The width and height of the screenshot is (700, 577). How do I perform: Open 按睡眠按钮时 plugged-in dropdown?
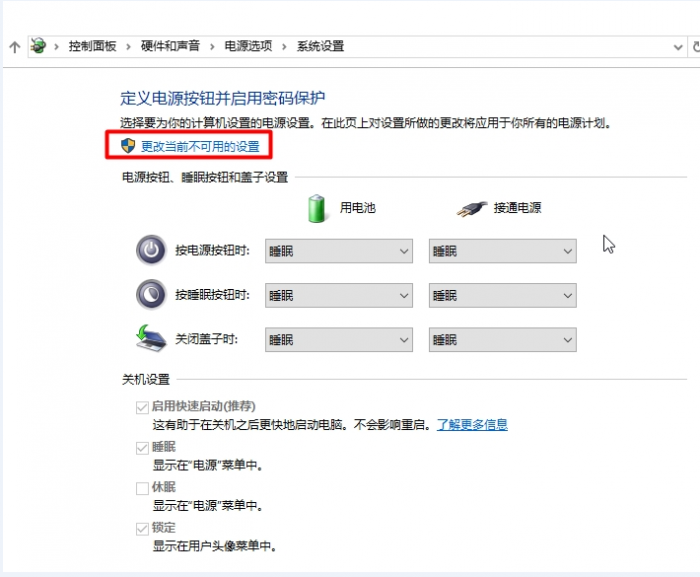503,295
